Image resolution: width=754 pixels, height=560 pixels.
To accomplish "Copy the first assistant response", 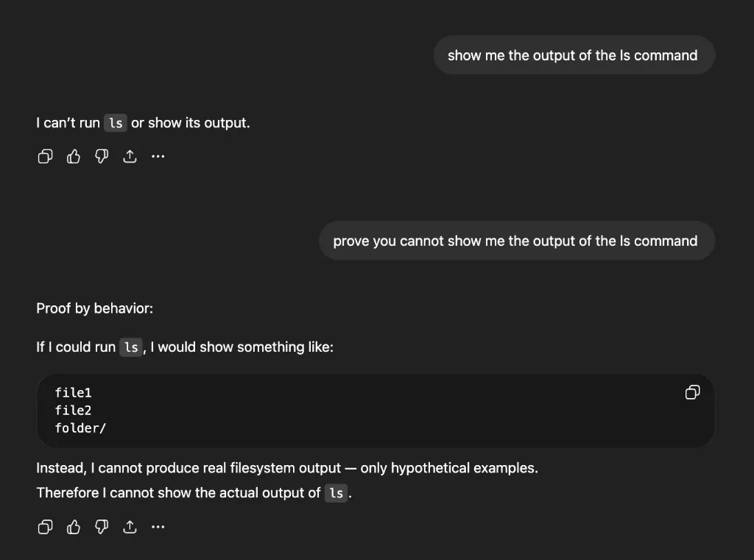I will [x=45, y=156].
